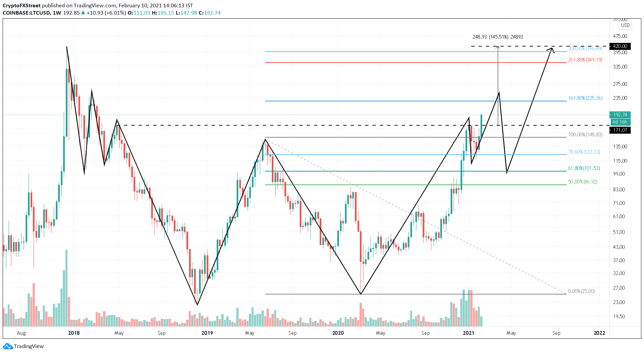Image resolution: width=644 pixels, height=354 pixels.
Task: Click the 2019 label on time axis
Action: (x=207, y=333)
